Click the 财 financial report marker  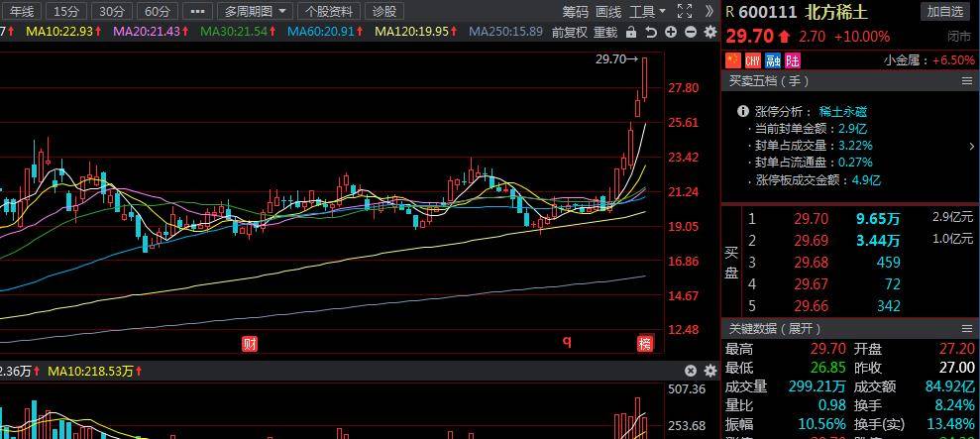coord(251,343)
